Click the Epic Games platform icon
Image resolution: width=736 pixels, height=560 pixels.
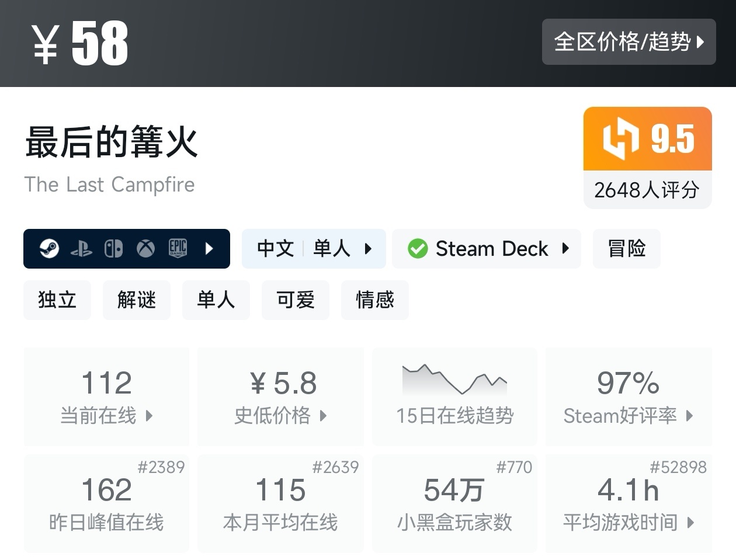coord(178,248)
